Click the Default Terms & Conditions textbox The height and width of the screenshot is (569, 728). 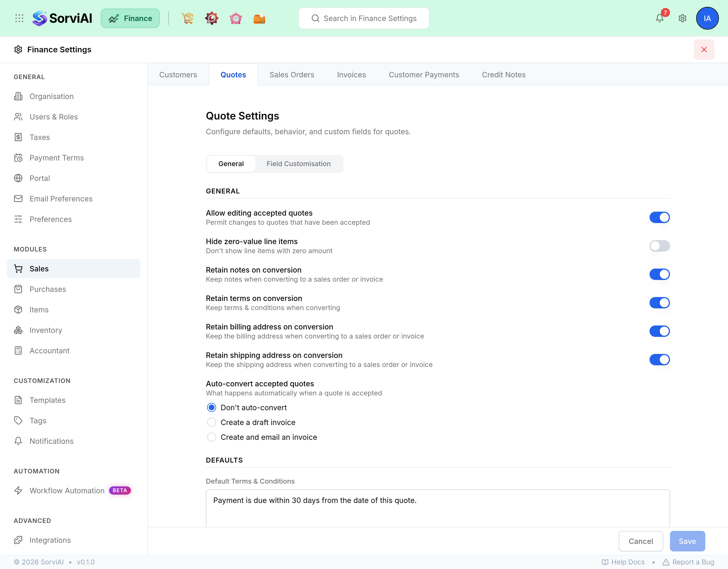(438, 508)
